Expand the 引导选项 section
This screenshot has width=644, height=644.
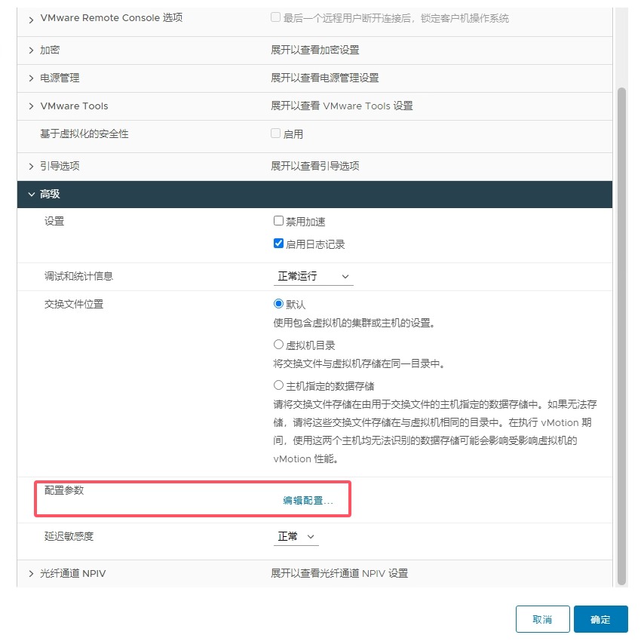pos(31,166)
